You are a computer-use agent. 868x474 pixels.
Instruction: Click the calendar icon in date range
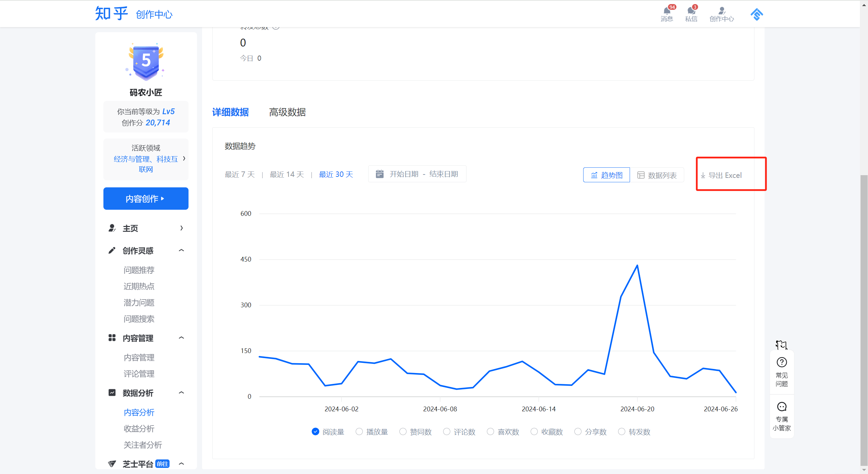380,174
